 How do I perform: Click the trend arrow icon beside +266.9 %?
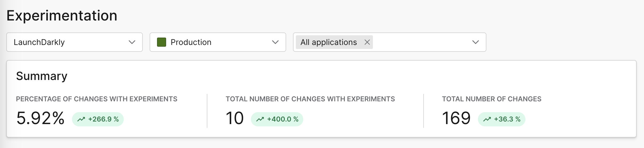pos(81,119)
